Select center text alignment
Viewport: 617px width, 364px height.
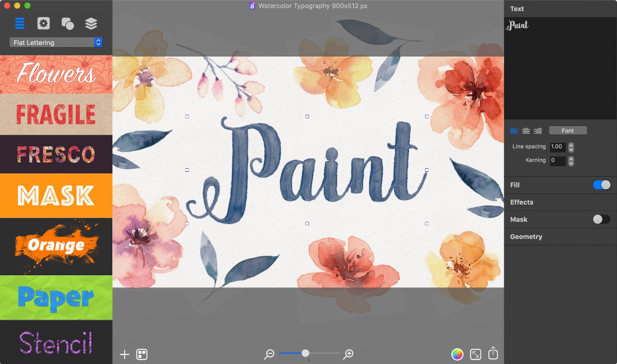pyautogui.click(x=526, y=131)
